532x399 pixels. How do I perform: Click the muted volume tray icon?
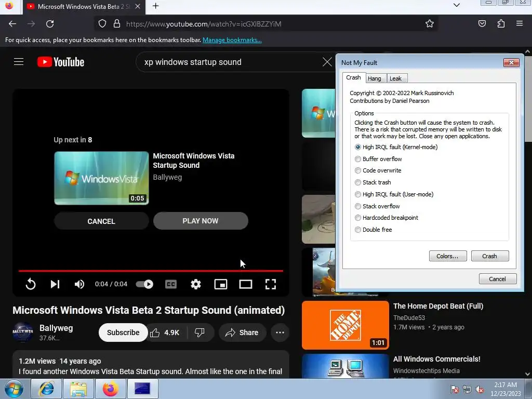pyautogui.click(x=480, y=389)
